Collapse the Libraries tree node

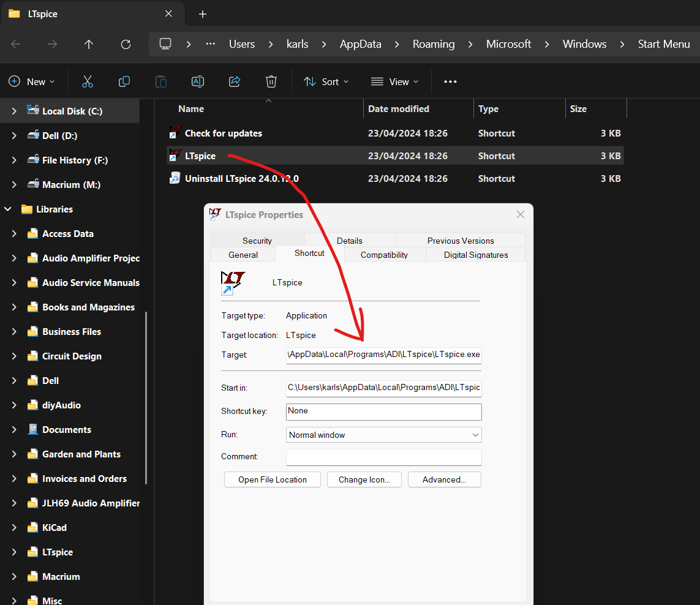pos(7,209)
